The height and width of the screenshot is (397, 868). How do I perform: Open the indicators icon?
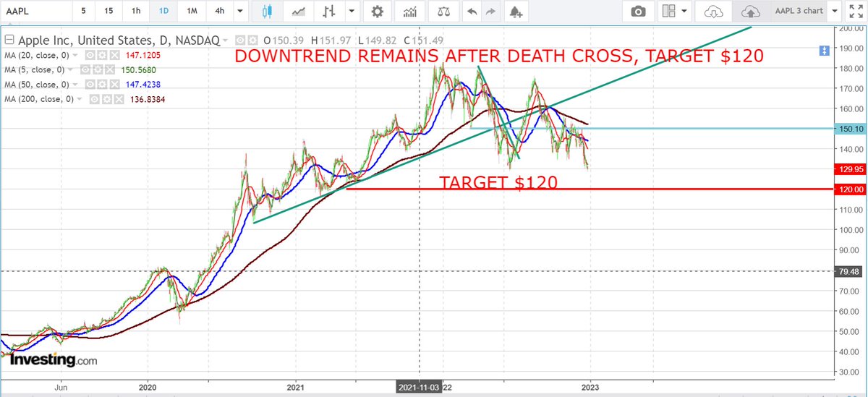pyautogui.click(x=410, y=12)
